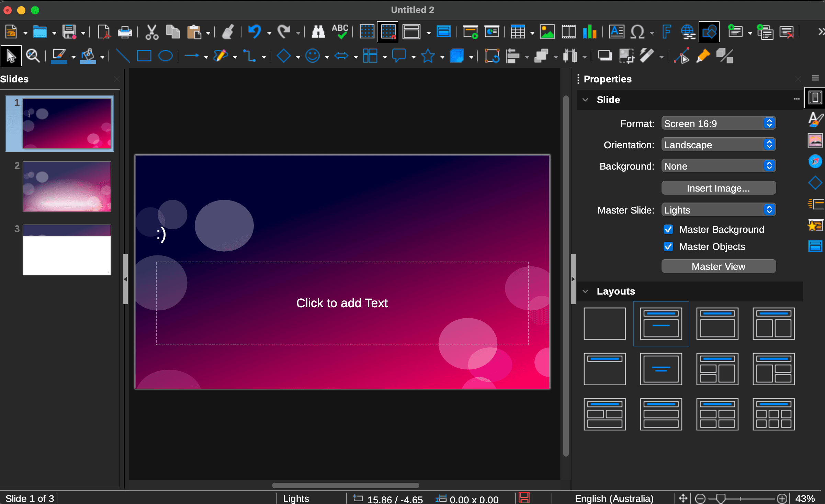Expand the Stars and Banners dropdown
This screenshot has height=504, width=825.
click(442, 57)
